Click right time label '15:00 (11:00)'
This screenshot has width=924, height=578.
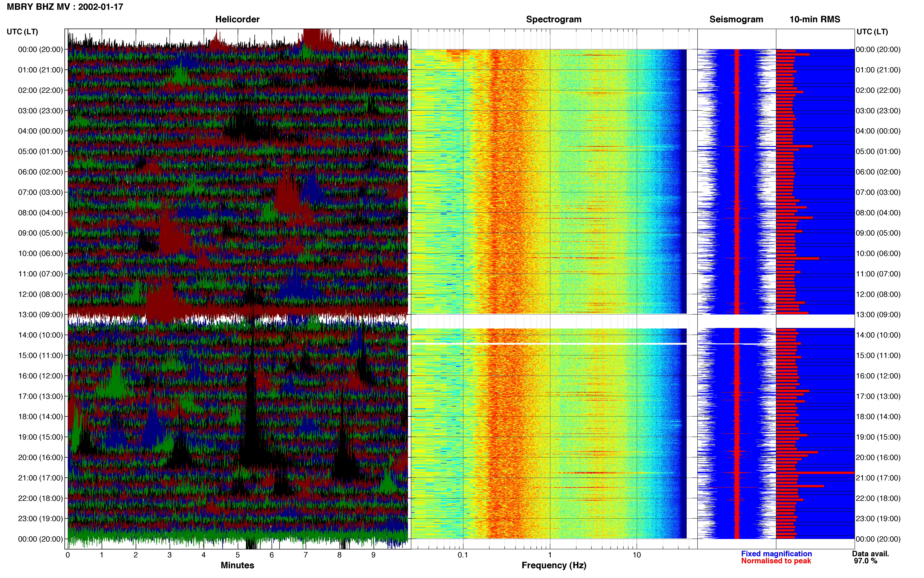pos(878,356)
